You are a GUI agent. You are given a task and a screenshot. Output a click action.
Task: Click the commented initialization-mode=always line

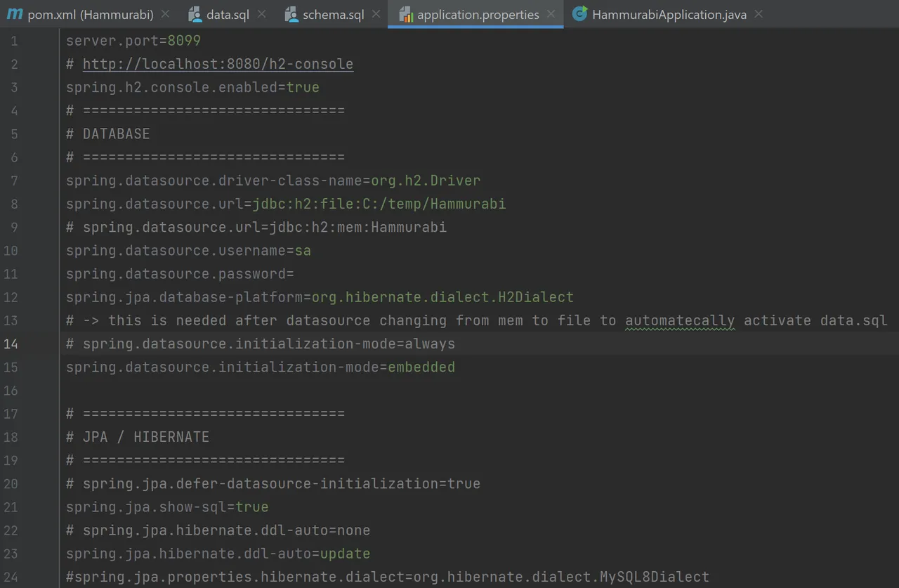[x=261, y=344]
